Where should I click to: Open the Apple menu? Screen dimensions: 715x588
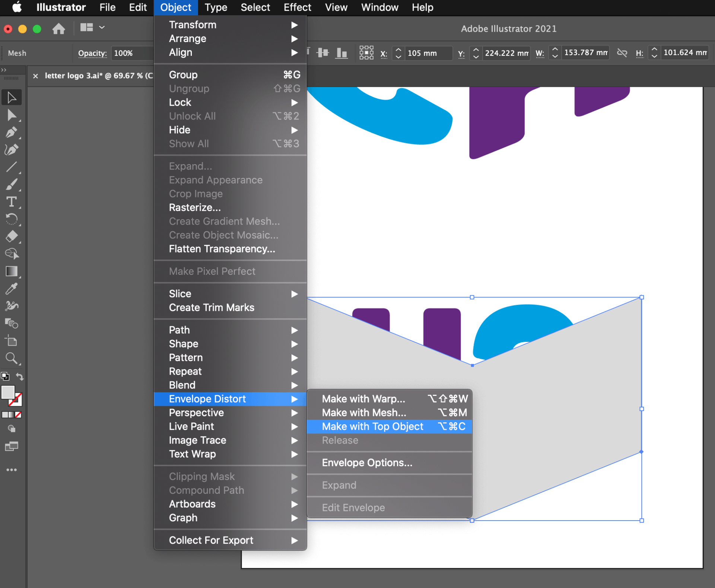coord(17,7)
